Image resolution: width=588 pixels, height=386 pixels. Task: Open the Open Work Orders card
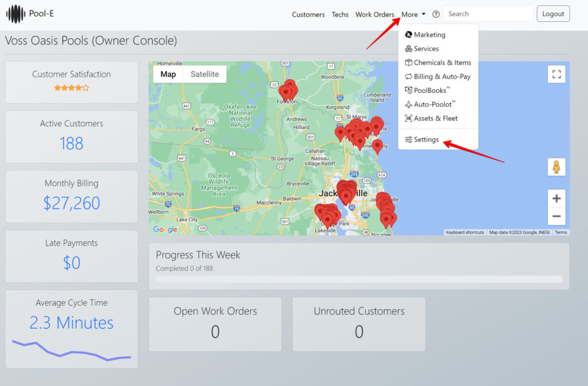(215, 324)
